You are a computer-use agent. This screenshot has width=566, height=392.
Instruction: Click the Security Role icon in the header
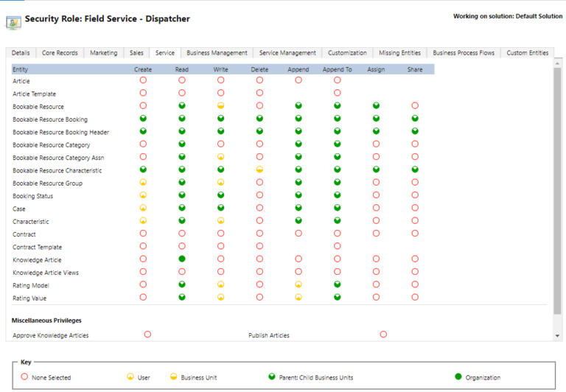(13, 21)
